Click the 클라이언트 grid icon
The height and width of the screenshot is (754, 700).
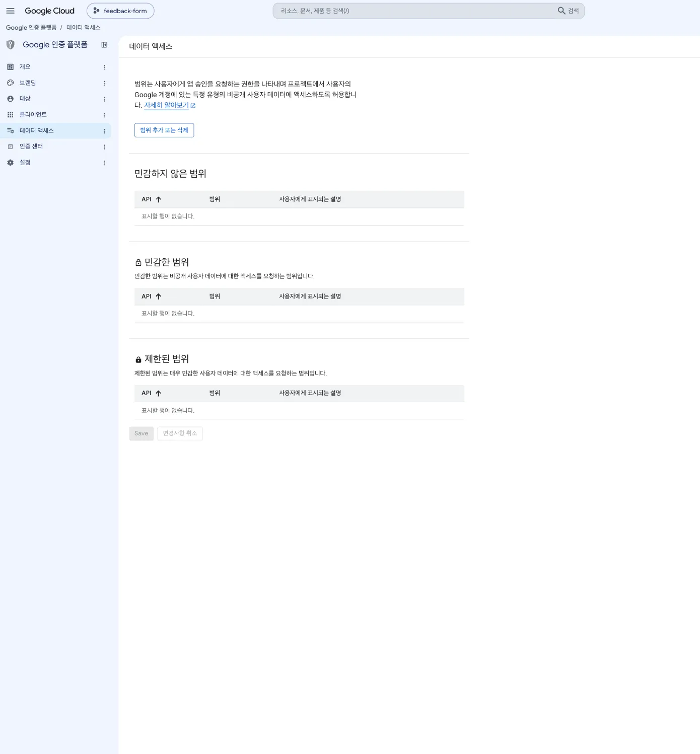click(x=10, y=115)
